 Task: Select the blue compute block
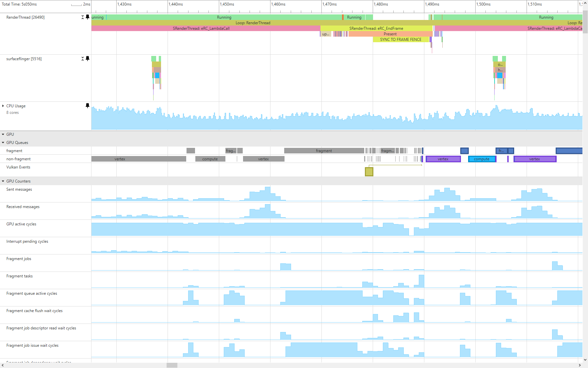pyautogui.click(x=482, y=159)
